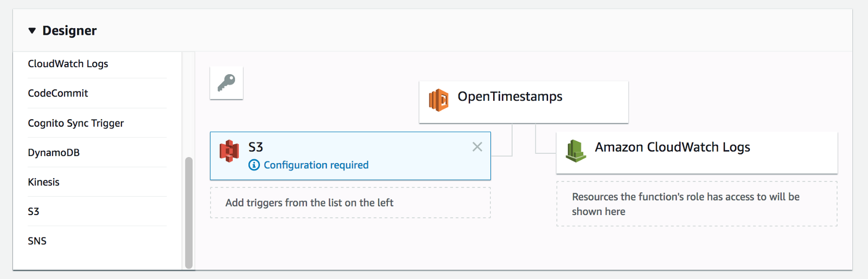Click the orange Lambda function icon
The width and height of the screenshot is (868, 279).
coord(439,100)
